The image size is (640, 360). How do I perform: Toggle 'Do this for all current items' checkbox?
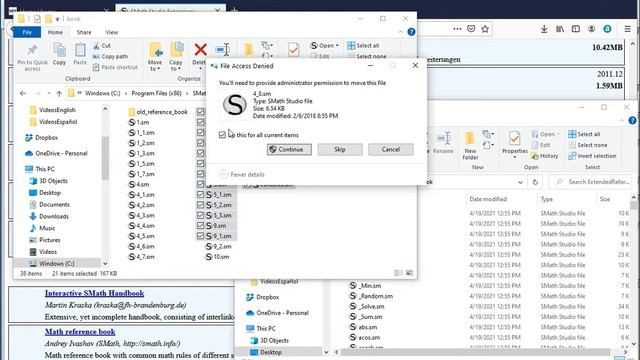point(222,135)
